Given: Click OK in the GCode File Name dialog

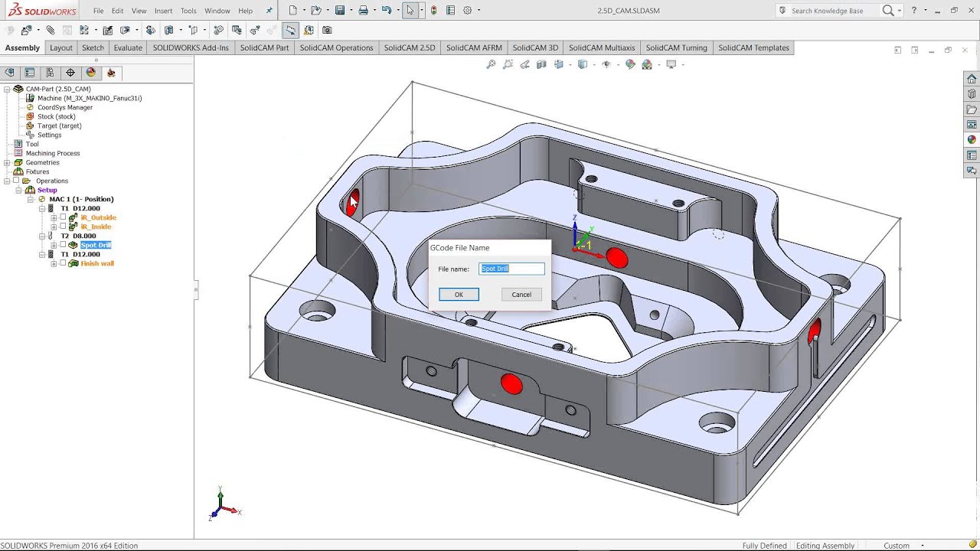Looking at the screenshot, I should [459, 295].
